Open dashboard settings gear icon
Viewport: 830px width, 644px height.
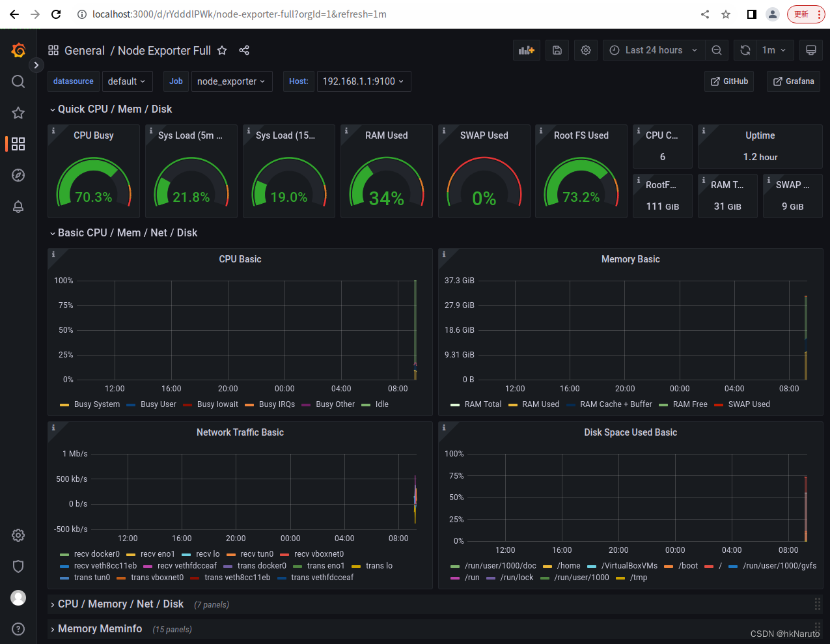click(585, 50)
